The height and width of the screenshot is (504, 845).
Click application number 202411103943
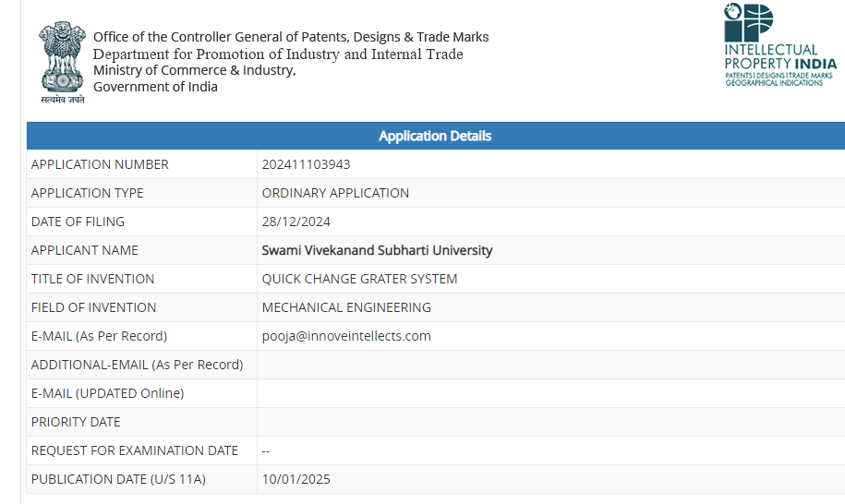click(306, 164)
